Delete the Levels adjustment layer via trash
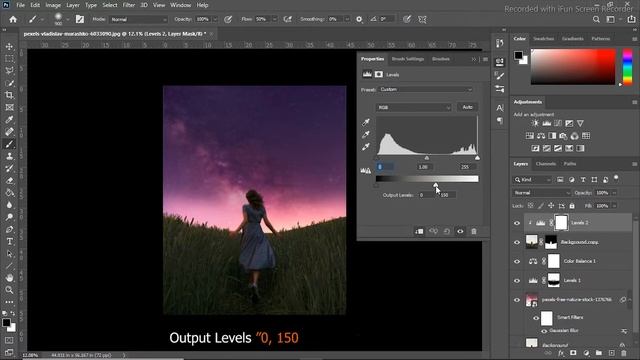Image resolution: width=640 pixels, height=360 pixels. 474,231
